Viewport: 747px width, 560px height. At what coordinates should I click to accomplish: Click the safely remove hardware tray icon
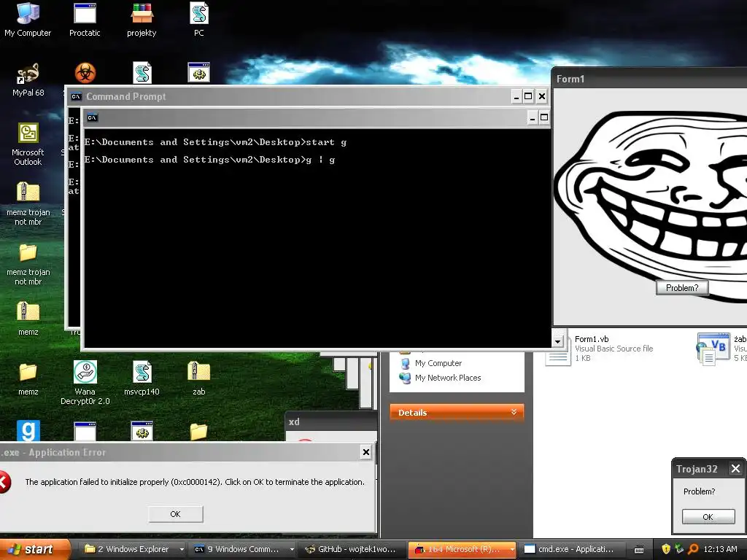(x=679, y=549)
